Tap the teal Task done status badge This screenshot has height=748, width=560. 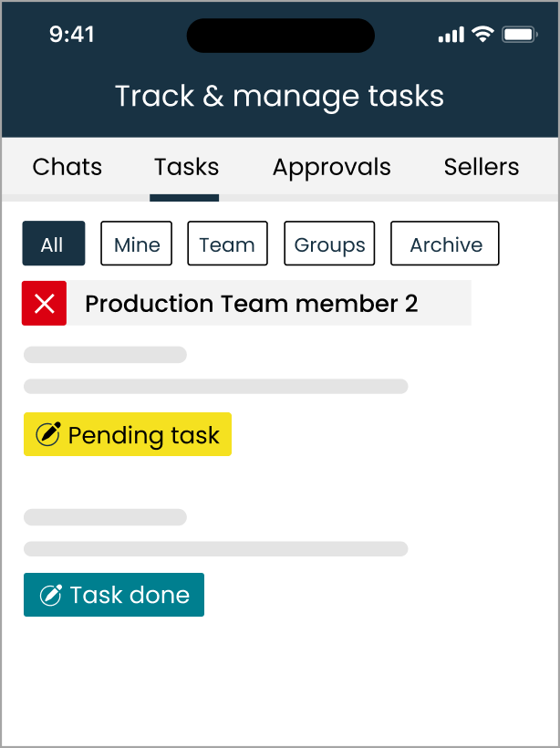[x=113, y=595]
